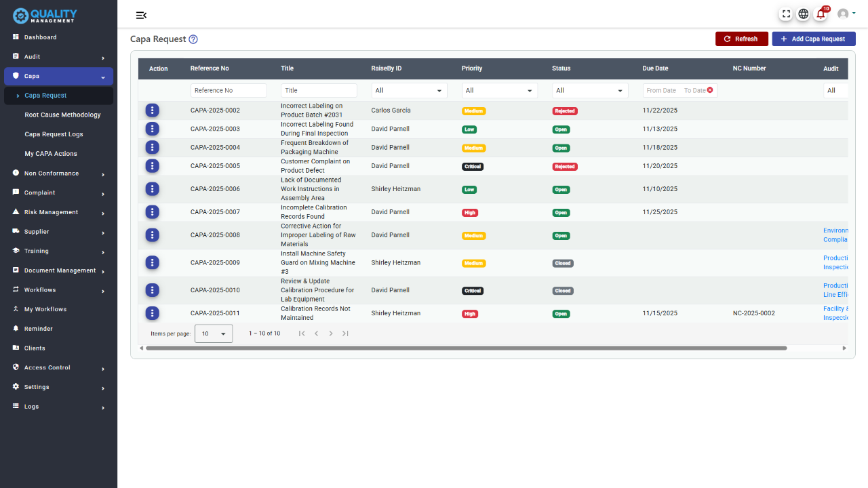The image size is (868, 488).
Task: Enter fullscreen mode icon
Action: coord(786,14)
